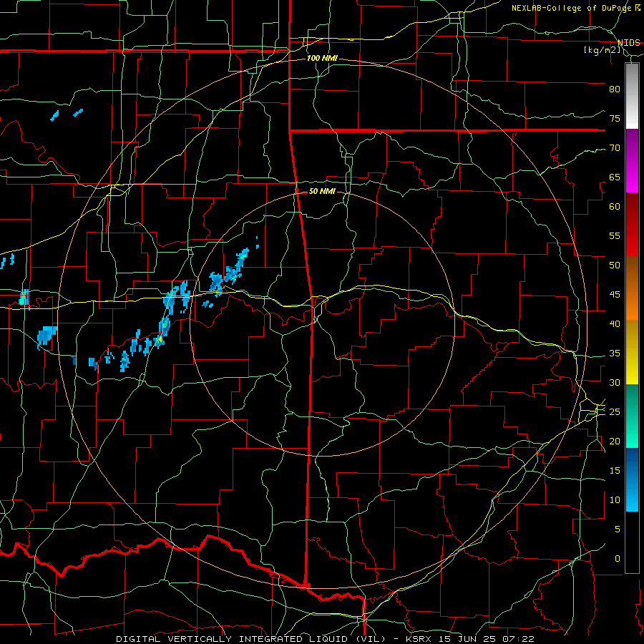Click the 80 value on the color scale
The image size is (644, 644).
615,89
